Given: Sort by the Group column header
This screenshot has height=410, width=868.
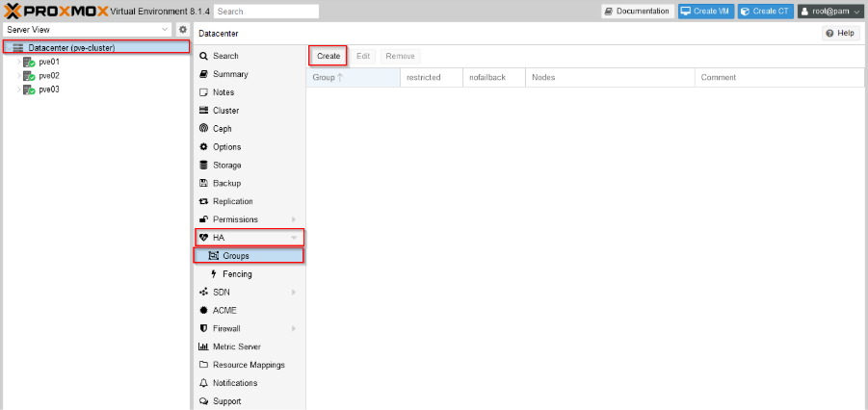Looking at the screenshot, I should pos(324,77).
